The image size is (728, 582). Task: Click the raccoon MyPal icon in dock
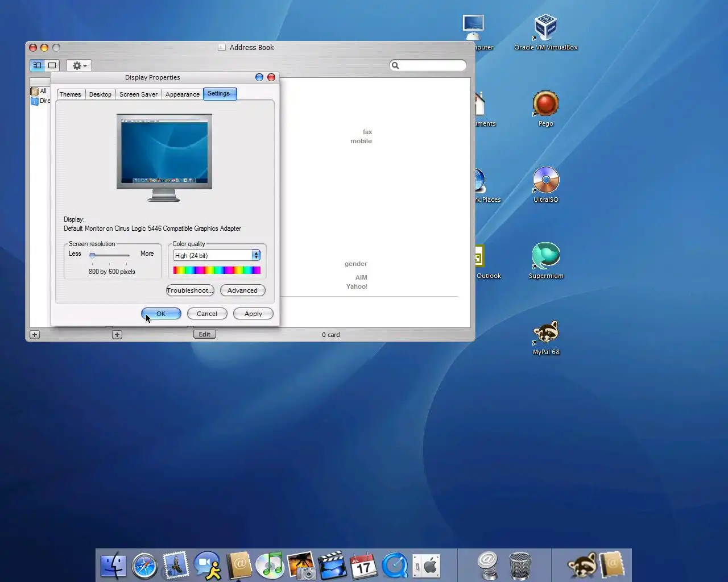pyautogui.click(x=581, y=566)
